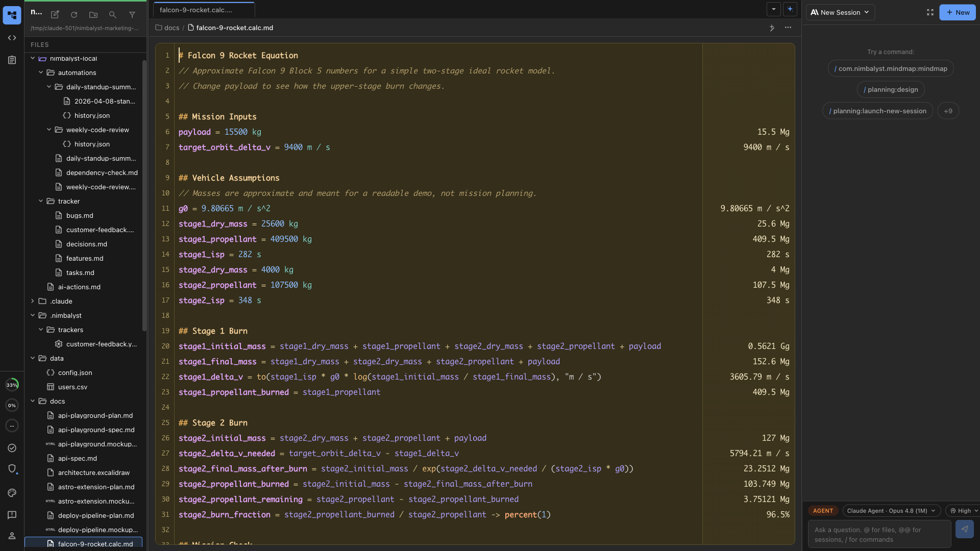Refresh the file tree

pyautogui.click(x=74, y=15)
